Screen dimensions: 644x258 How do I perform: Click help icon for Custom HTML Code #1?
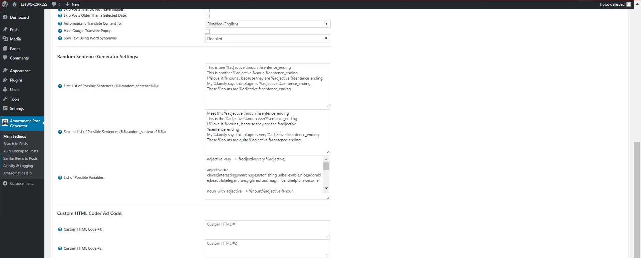pyautogui.click(x=60, y=229)
